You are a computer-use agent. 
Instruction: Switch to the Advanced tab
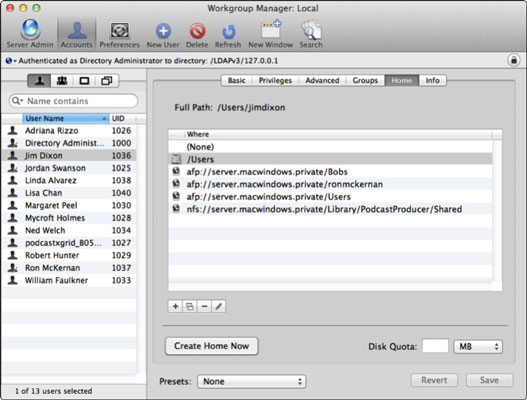click(322, 80)
